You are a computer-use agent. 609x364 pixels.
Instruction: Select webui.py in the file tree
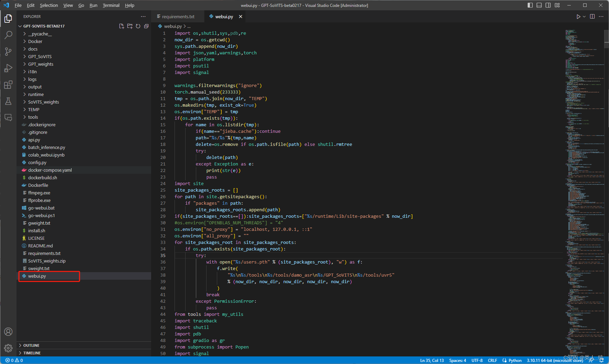(84, 276)
